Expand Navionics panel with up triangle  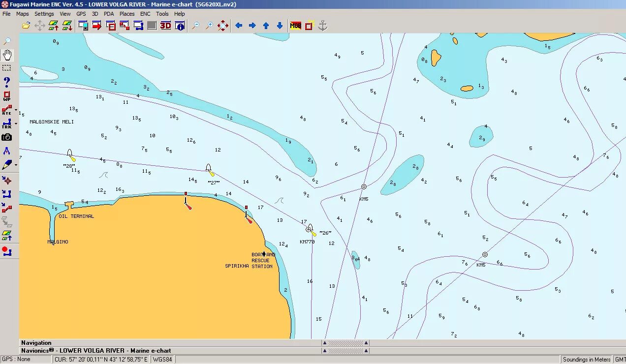click(x=324, y=351)
